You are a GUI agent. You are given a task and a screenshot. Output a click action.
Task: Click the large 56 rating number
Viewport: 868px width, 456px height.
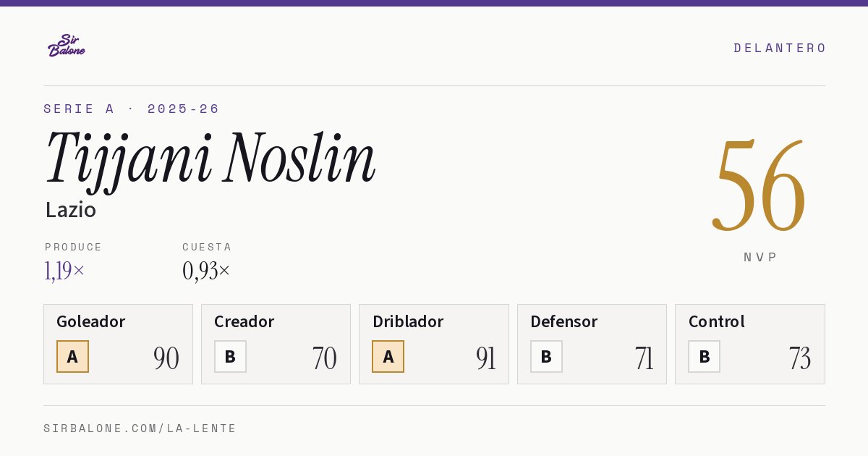[759, 185]
